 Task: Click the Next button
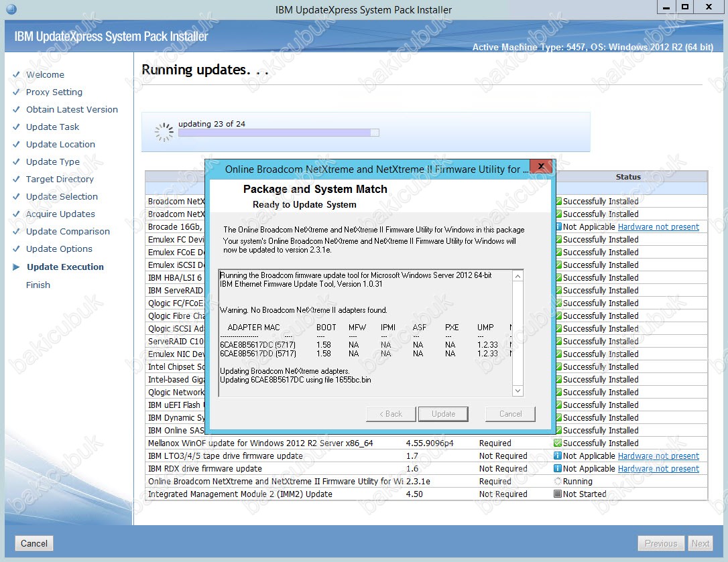pos(700,543)
